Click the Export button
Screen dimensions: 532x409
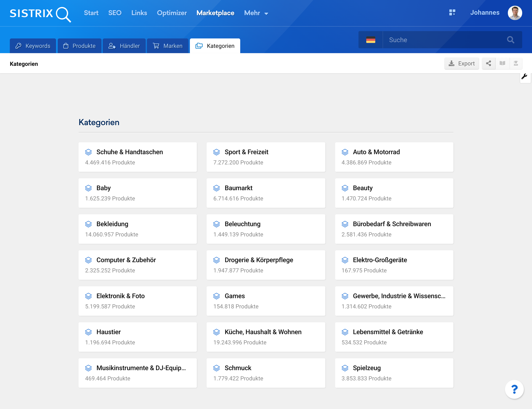[461, 64]
